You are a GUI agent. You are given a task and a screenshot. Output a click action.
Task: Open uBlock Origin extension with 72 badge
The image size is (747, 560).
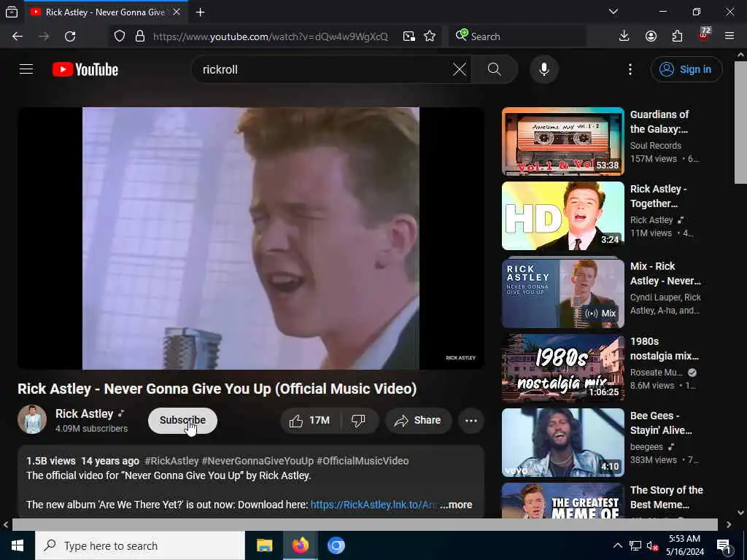click(x=704, y=35)
